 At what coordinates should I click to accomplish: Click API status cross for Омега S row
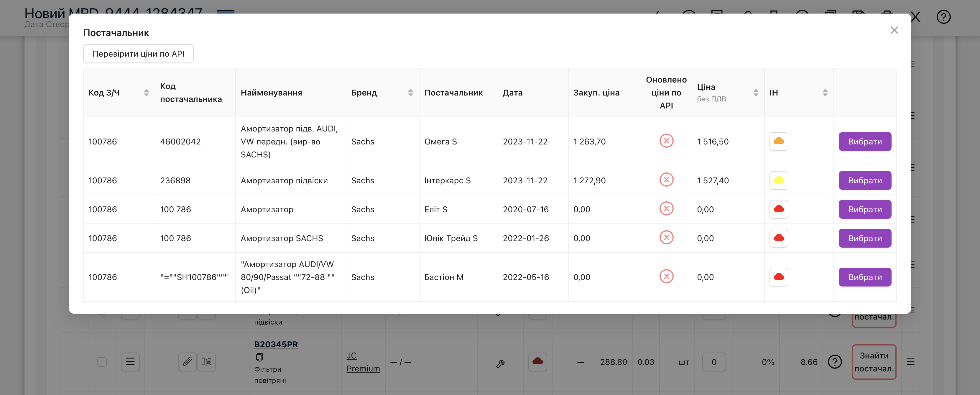point(666,141)
